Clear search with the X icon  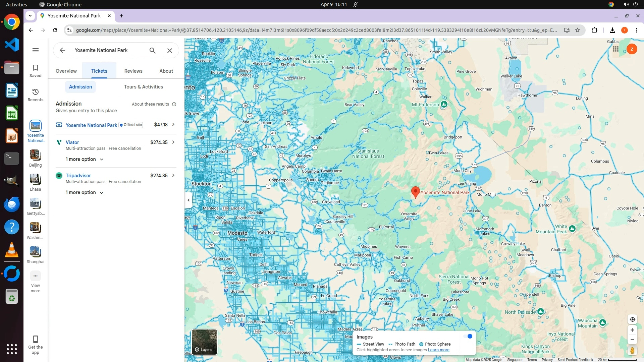(170, 50)
